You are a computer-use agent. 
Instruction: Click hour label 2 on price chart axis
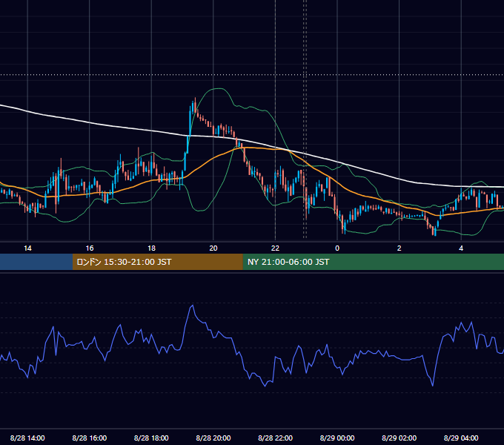click(x=399, y=248)
